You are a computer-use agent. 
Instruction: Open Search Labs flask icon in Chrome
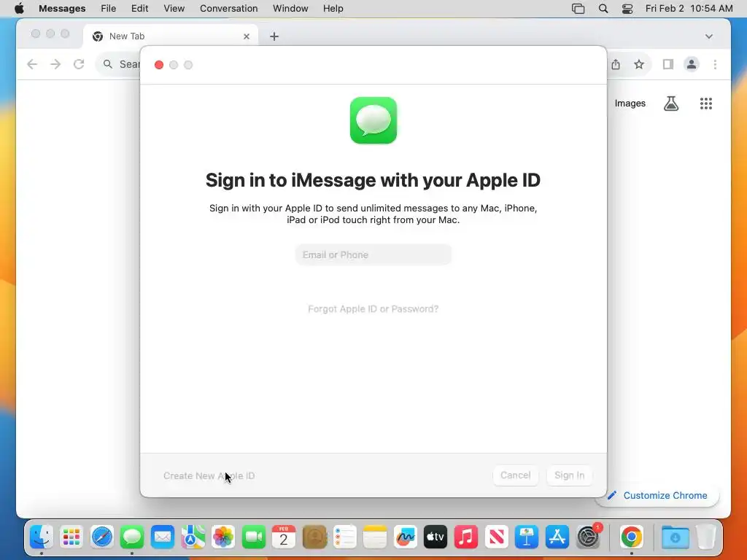pos(671,104)
